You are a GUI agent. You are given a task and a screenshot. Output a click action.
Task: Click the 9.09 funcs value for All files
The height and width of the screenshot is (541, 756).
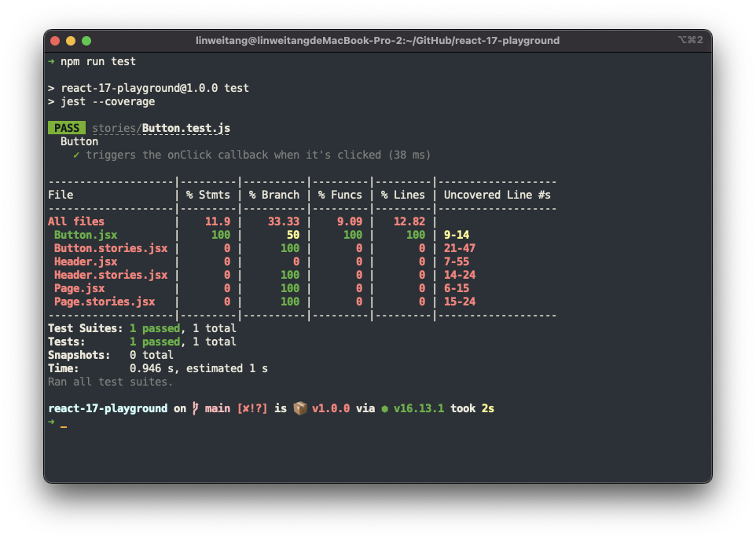click(350, 221)
